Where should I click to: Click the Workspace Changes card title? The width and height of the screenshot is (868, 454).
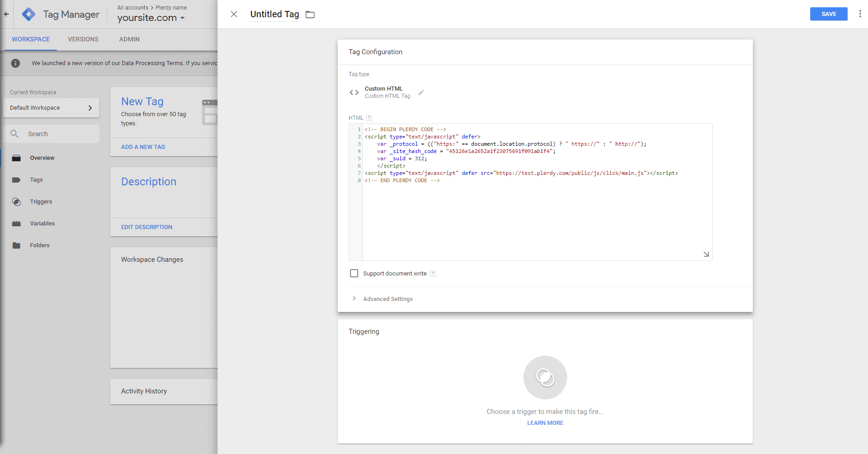152,260
